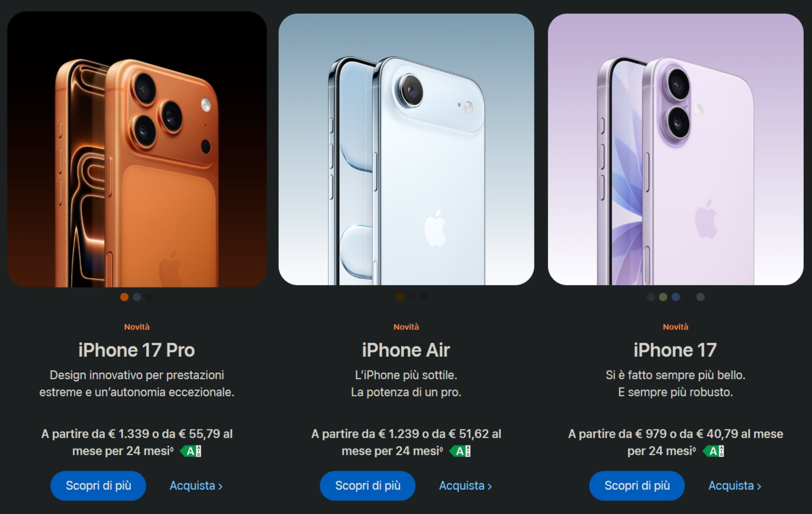Click the iPhone Air title heading
Image resolution: width=812 pixels, height=514 pixels.
(x=406, y=350)
